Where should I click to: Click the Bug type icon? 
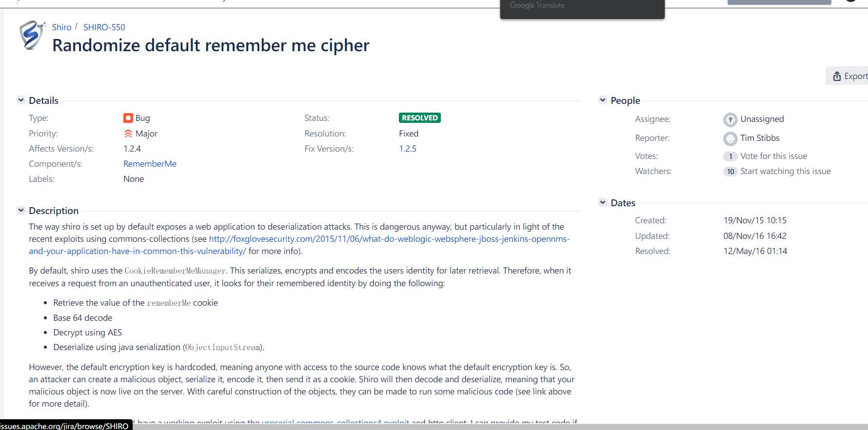(128, 118)
